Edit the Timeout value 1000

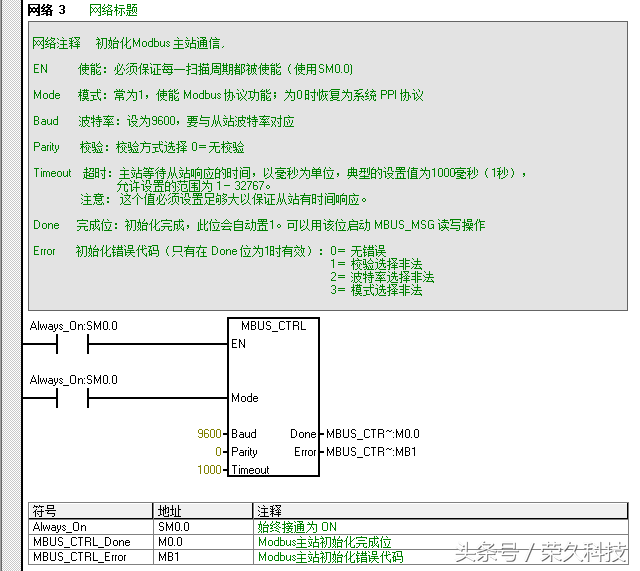pyautogui.click(x=209, y=470)
